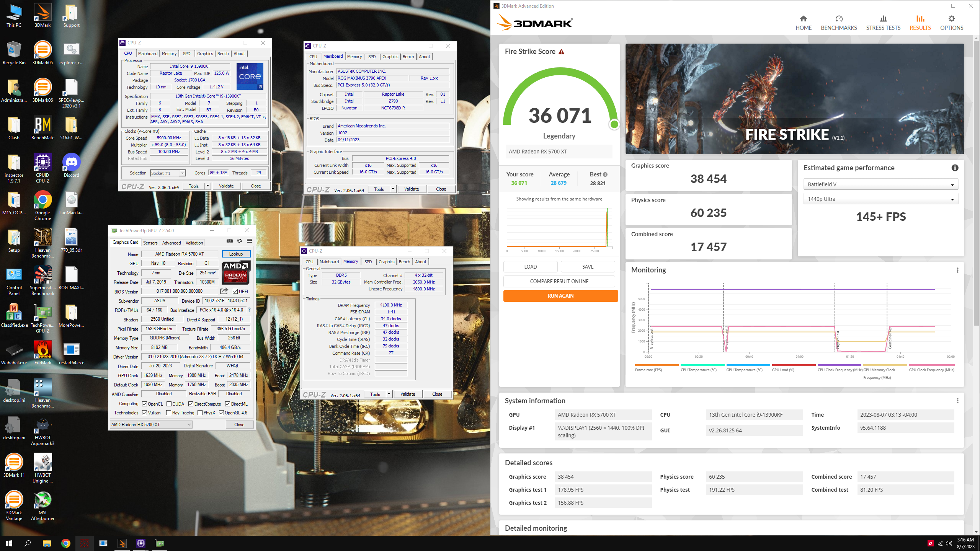Toggle the PhysX checkbox in GPU-Z
The width and height of the screenshot is (980, 551).
click(x=200, y=413)
